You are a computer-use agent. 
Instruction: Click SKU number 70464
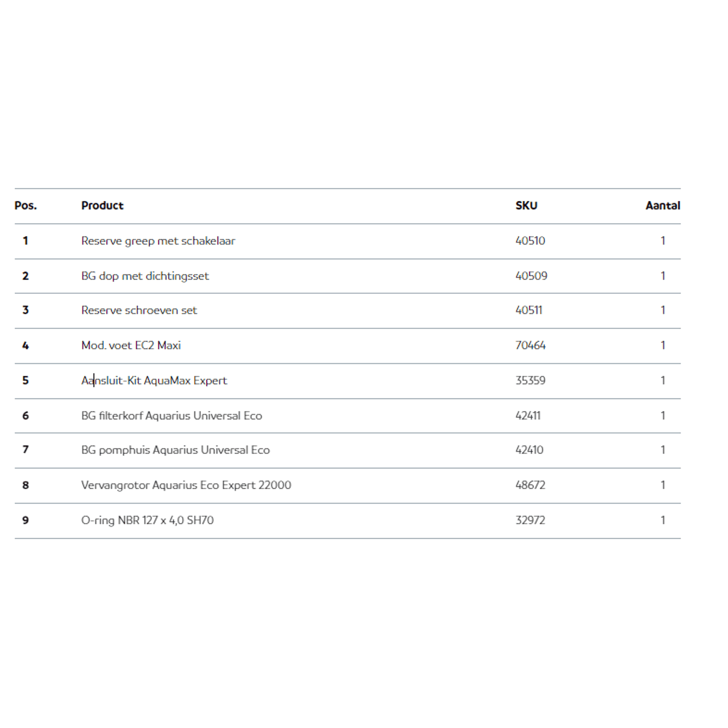click(530, 346)
